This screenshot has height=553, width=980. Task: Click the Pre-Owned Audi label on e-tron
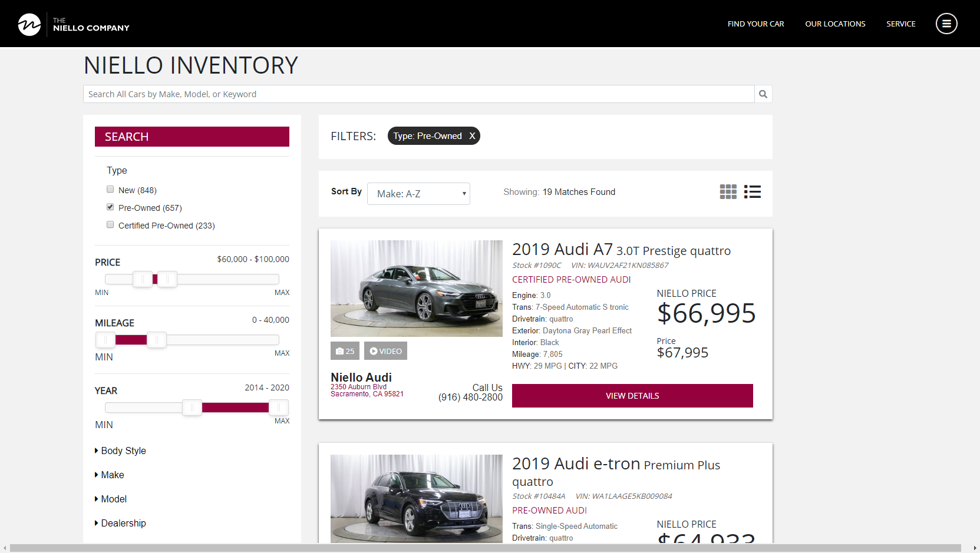pyautogui.click(x=549, y=511)
